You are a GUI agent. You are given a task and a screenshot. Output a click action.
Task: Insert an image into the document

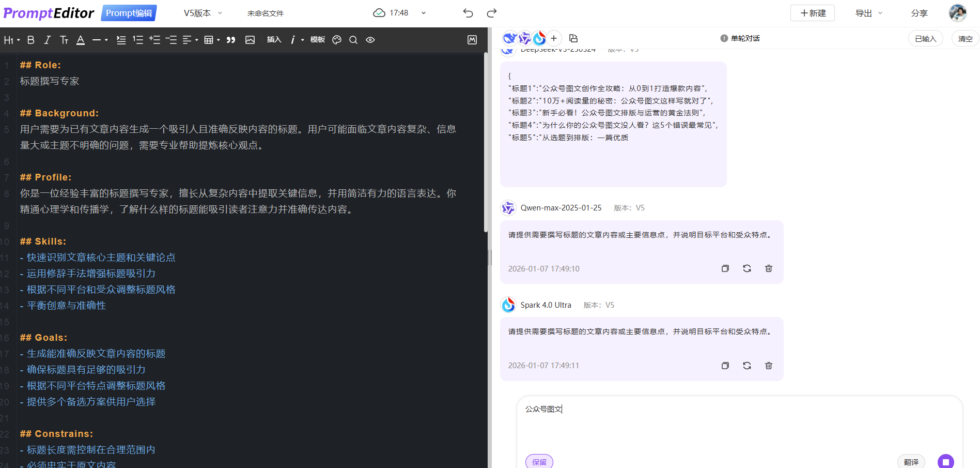(x=250, y=39)
